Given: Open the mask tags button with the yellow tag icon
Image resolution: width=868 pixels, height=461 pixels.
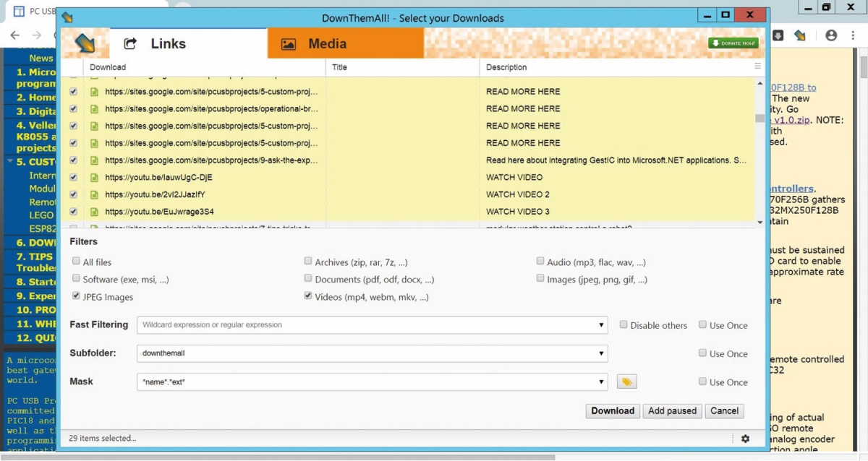Looking at the screenshot, I should [x=626, y=382].
